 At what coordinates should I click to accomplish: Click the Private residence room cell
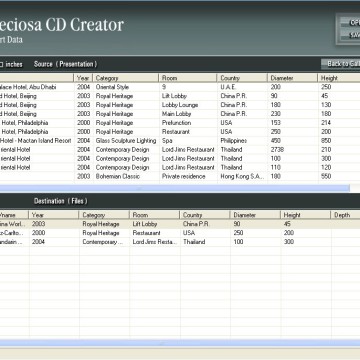point(184,176)
